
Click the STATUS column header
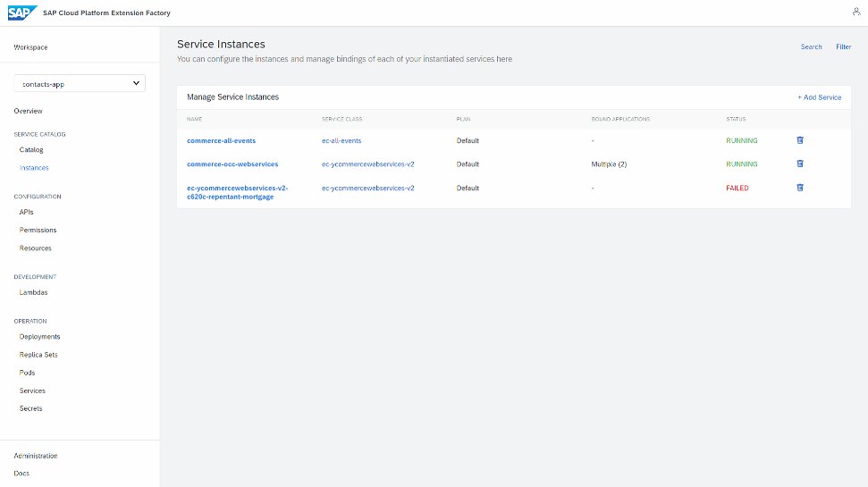tap(736, 119)
